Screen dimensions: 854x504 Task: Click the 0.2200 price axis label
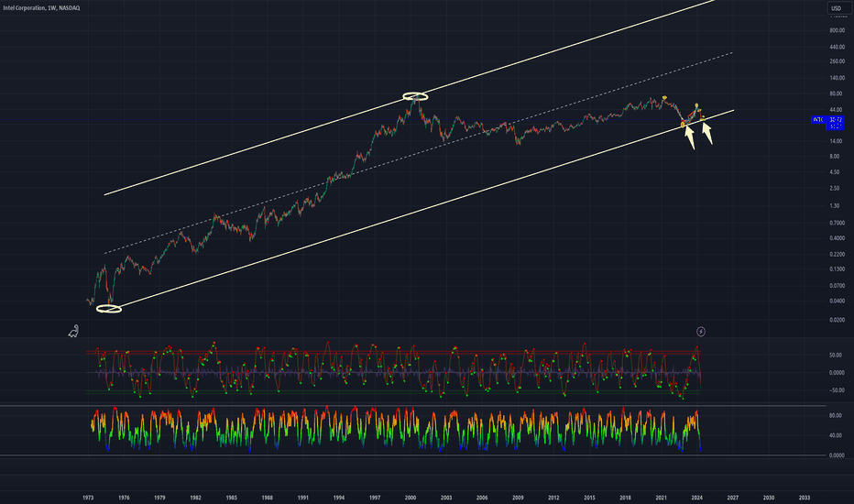838,255
